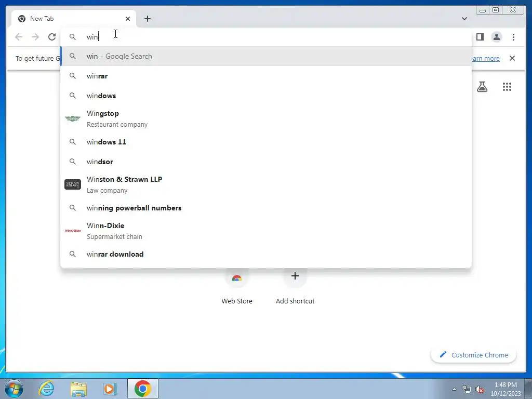Pick the Winn-Dixie supermarket chain suggestion
532x399 pixels.
(x=266, y=231)
